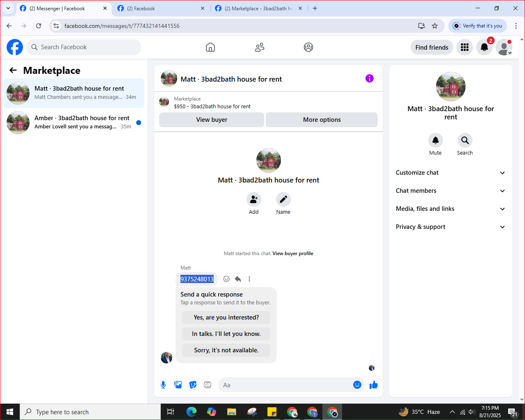The width and height of the screenshot is (525, 420).
Task: Open Chrome's three-dot menu
Action: [516, 26]
